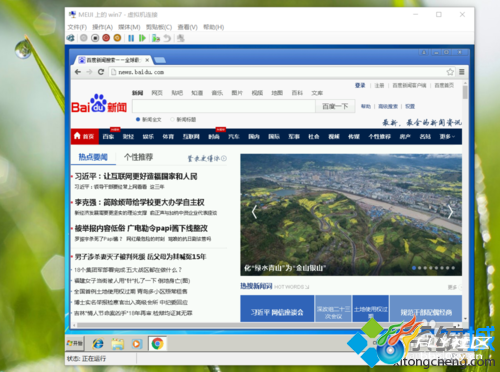Click the Ctrl+Alt+Delete icon in VM toolbar

[71, 38]
